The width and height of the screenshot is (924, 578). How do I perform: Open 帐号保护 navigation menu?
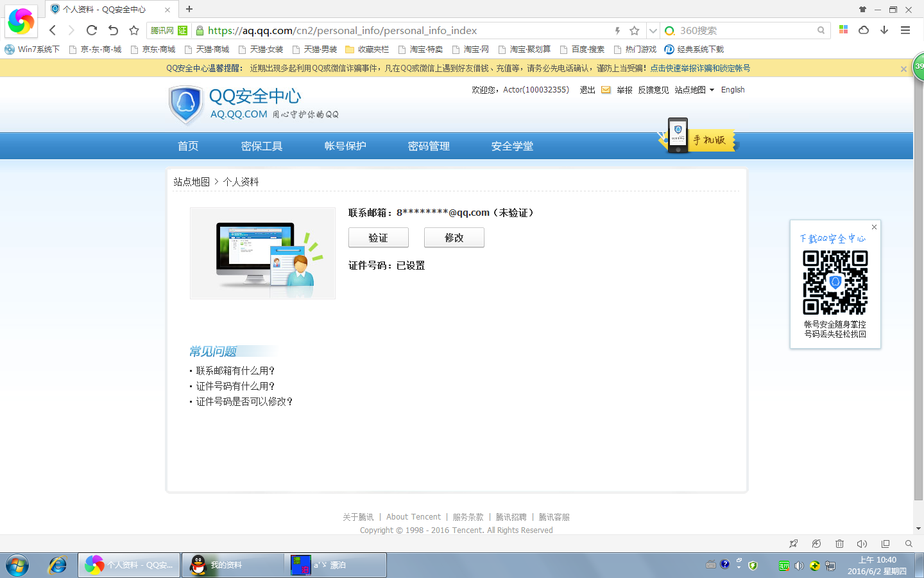(x=345, y=146)
